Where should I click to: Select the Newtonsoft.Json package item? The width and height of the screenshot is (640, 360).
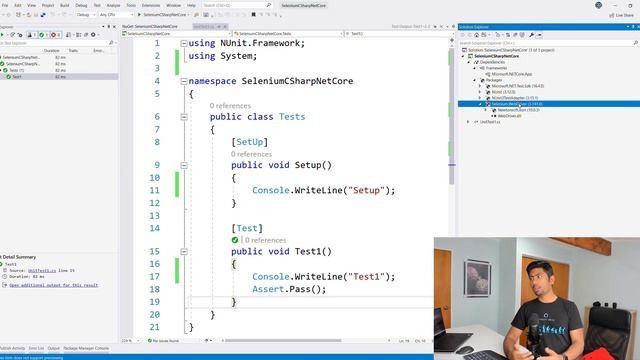click(518, 110)
